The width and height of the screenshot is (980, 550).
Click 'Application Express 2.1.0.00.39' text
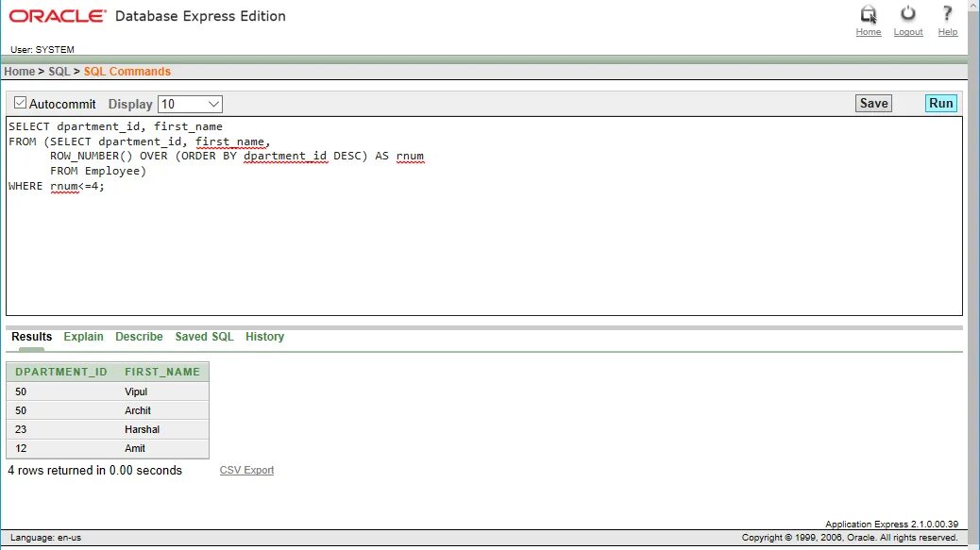click(x=891, y=525)
